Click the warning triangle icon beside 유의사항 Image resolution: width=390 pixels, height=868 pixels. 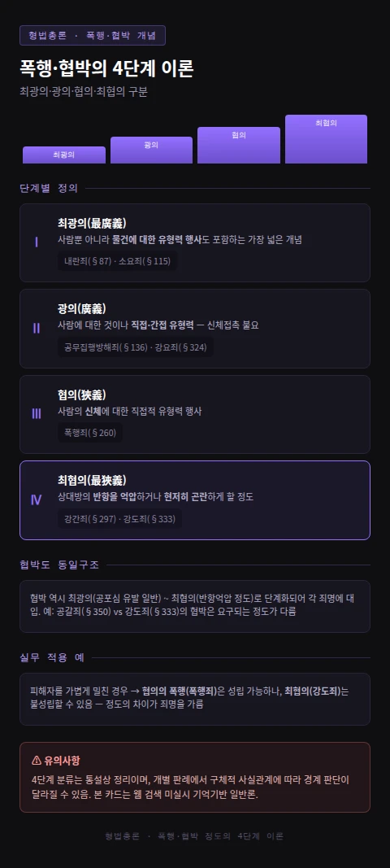37,761
